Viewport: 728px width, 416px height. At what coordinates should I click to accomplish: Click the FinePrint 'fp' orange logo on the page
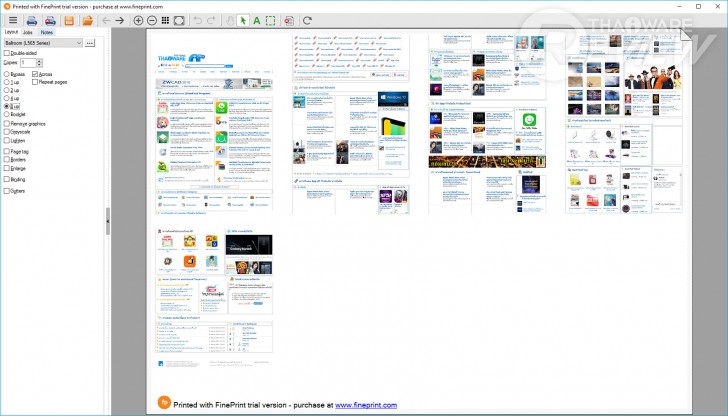click(x=164, y=403)
